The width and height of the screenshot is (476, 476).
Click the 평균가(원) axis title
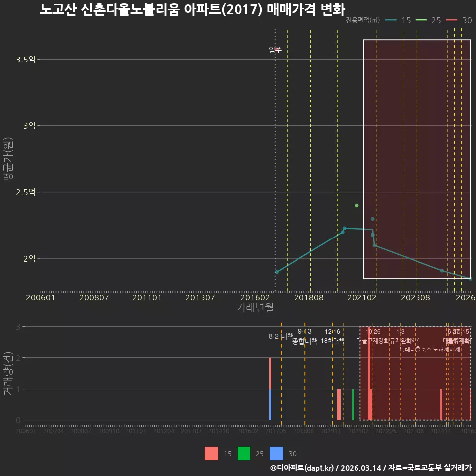pos(8,159)
